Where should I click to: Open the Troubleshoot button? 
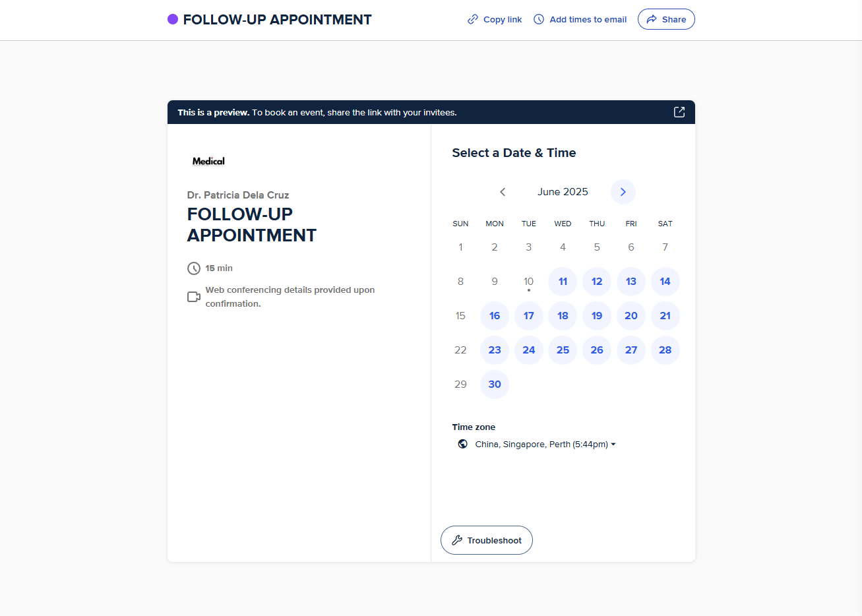[x=487, y=540]
